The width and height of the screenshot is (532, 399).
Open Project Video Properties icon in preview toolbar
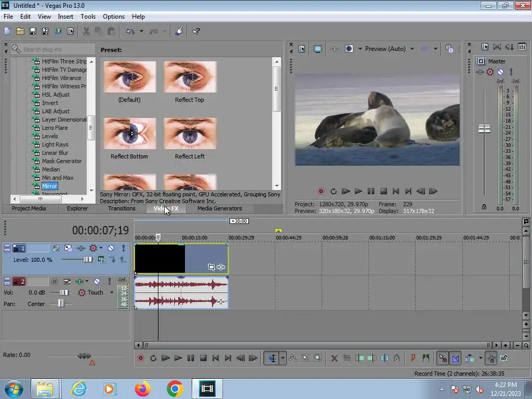pyautogui.click(x=302, y=49)
